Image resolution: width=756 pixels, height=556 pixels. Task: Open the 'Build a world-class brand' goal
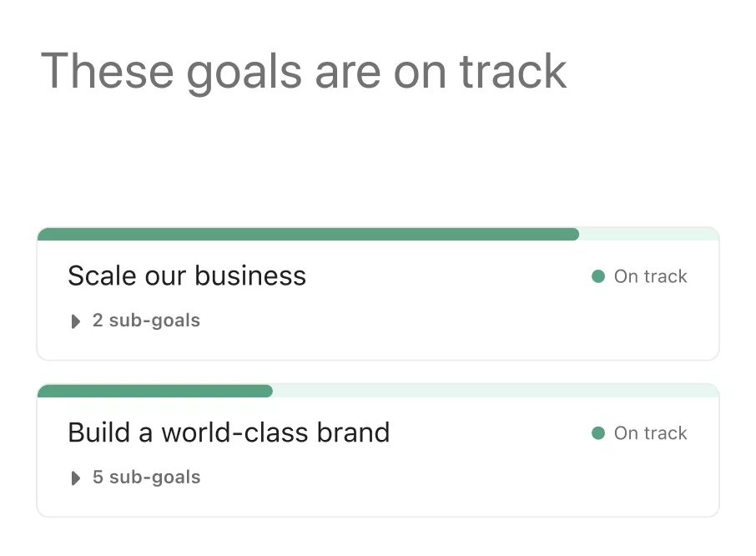click(x=229, y=432)
